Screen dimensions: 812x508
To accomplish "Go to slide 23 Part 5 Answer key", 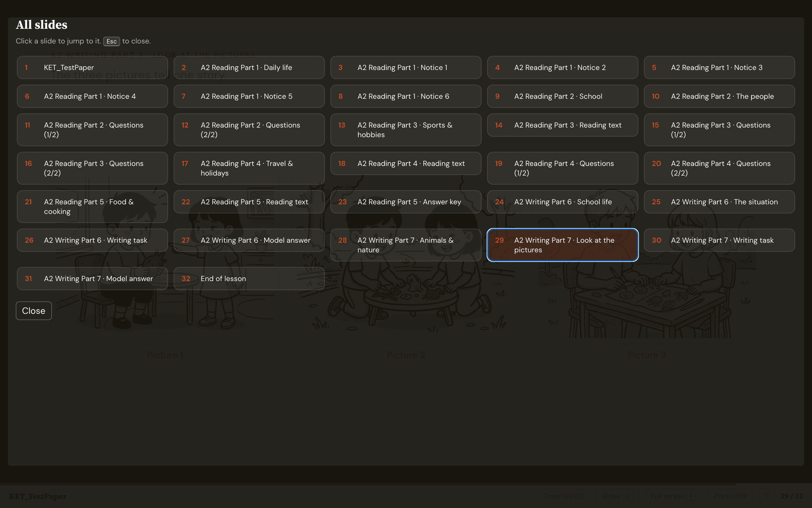I will [406, 202].
